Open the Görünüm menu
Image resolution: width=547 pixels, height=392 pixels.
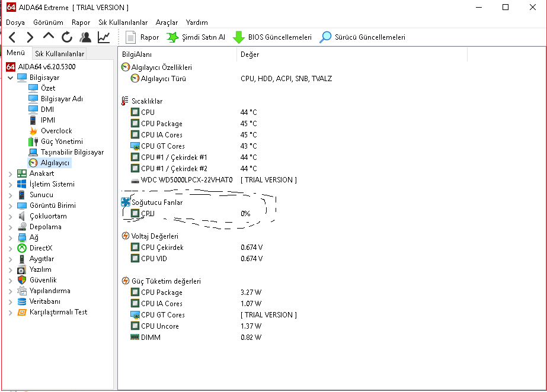click(x=48, y=23)
